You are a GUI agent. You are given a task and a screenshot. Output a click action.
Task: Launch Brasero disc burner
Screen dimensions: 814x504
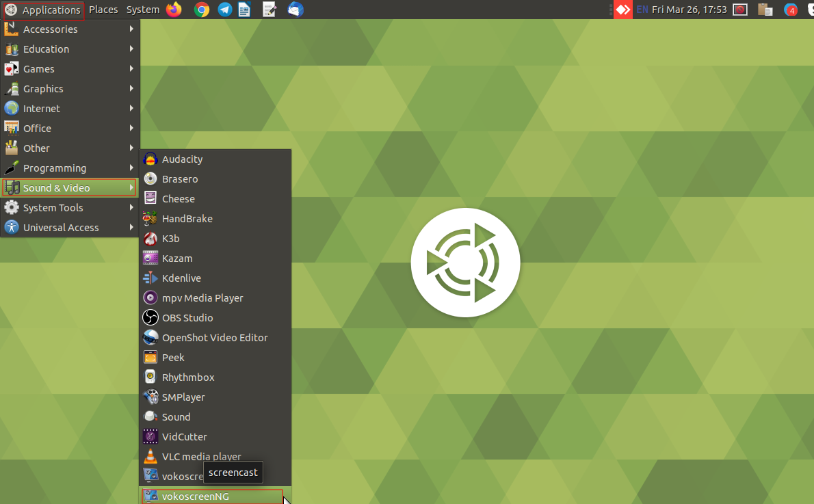[x=215, y=178]
